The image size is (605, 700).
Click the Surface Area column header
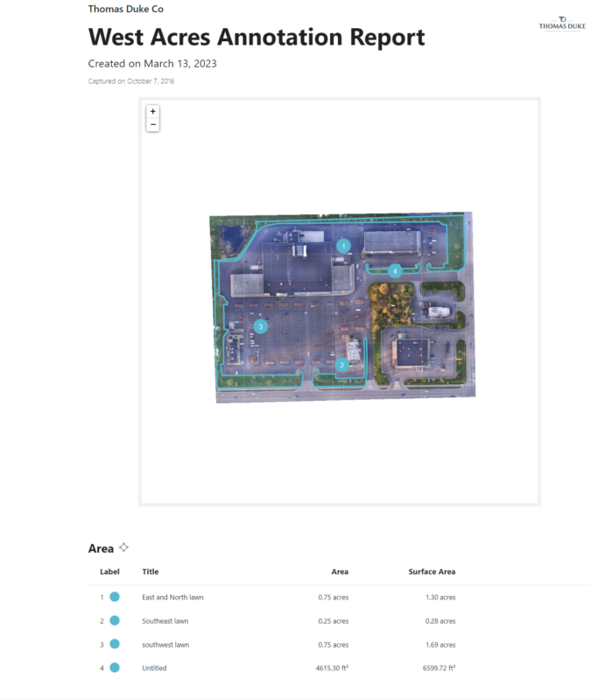point(432,572)
